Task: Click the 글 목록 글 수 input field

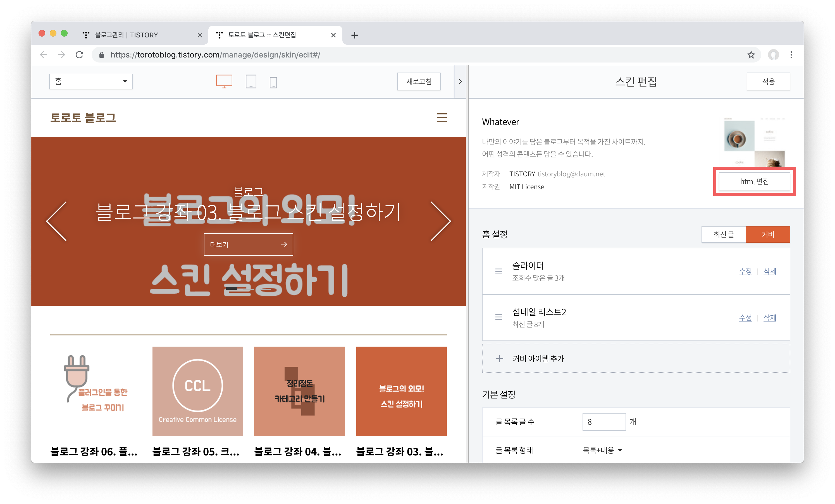Action: coord(603,422)
